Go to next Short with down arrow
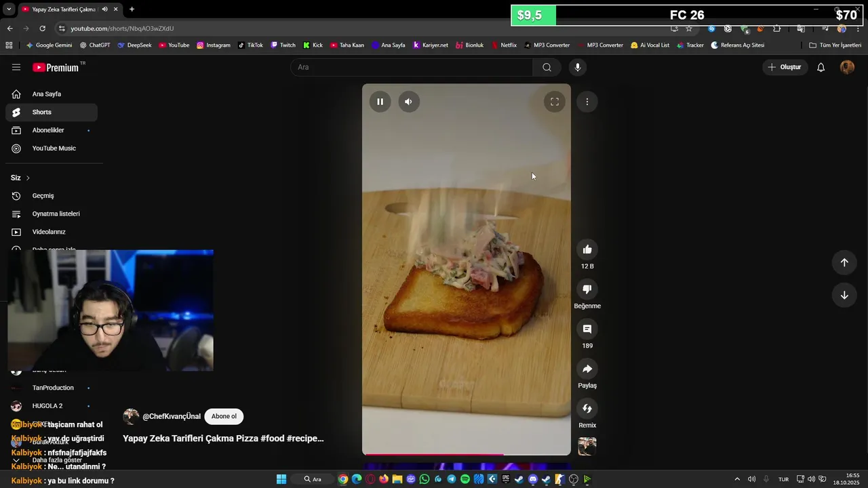The image size is (868, 488). point(844,295)
